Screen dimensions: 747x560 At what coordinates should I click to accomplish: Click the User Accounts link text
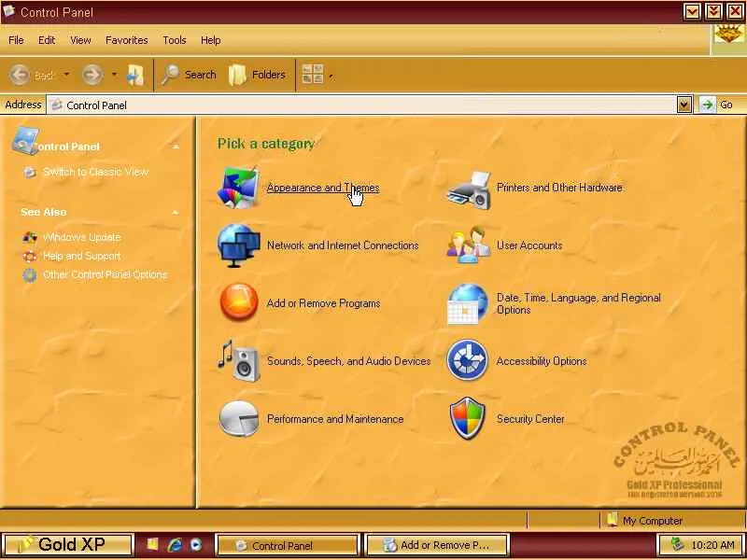point(529,245)
